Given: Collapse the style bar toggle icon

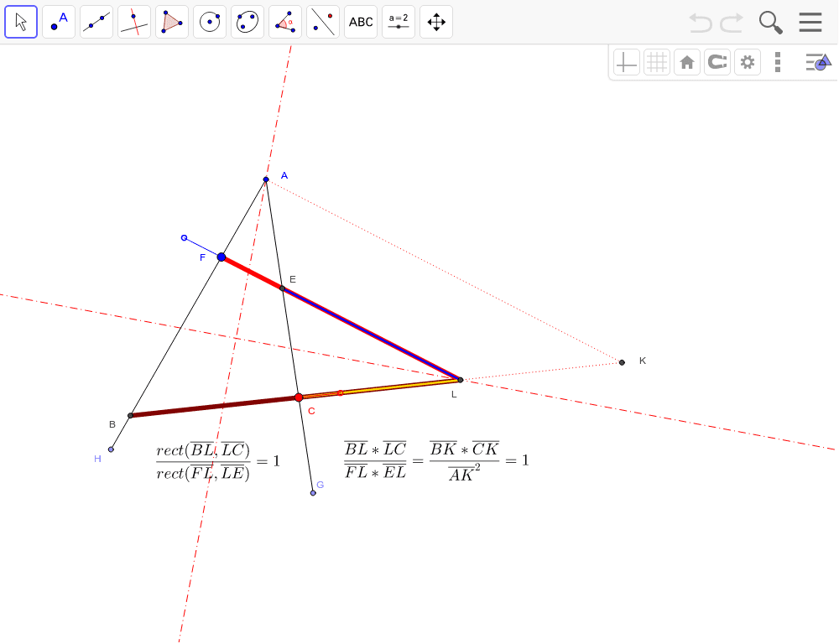Looking at the screenshot, I should pyautogui.click(x=817, y=63).
